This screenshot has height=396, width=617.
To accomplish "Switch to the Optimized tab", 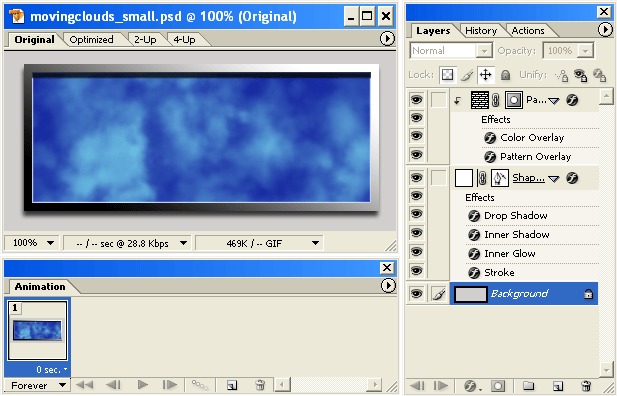I will click(91, 40).
